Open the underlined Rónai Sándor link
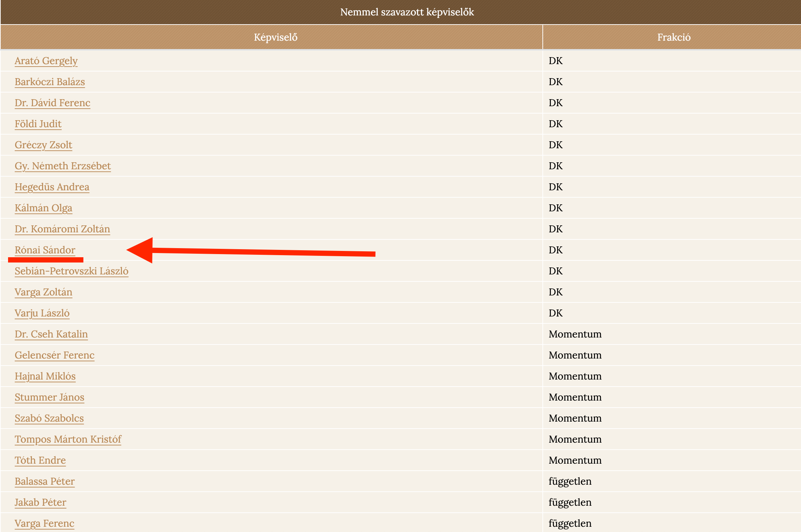The image size is (801, 532). pos(45,250)
